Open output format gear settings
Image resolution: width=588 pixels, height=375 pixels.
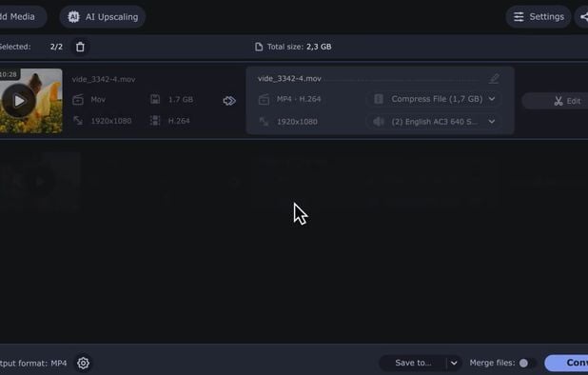tap(83, 363)
